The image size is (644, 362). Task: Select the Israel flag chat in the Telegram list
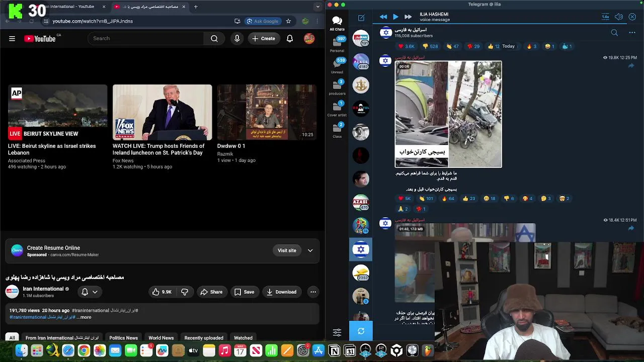(x=361, y=249)
